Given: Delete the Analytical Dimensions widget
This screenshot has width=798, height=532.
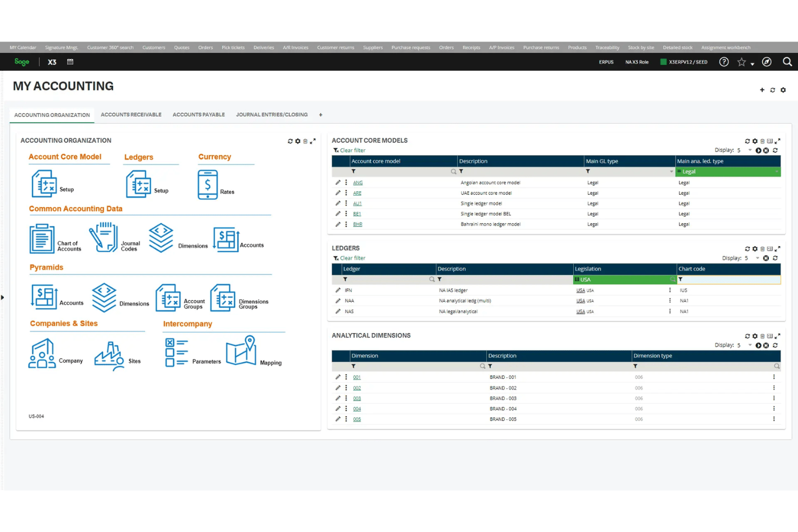Looking at the screenshot, I should [x=762, y=336].
